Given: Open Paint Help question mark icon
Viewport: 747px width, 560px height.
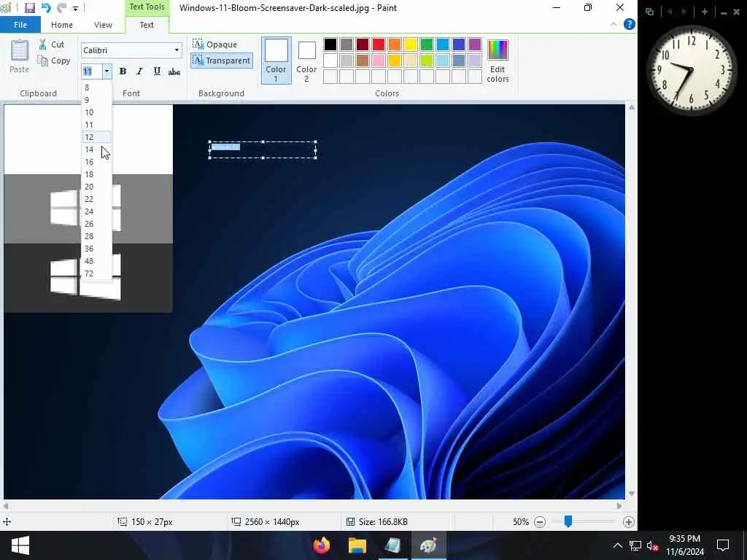Looking at the screenshot, I should pyautogui.click(x=629, y=24).
